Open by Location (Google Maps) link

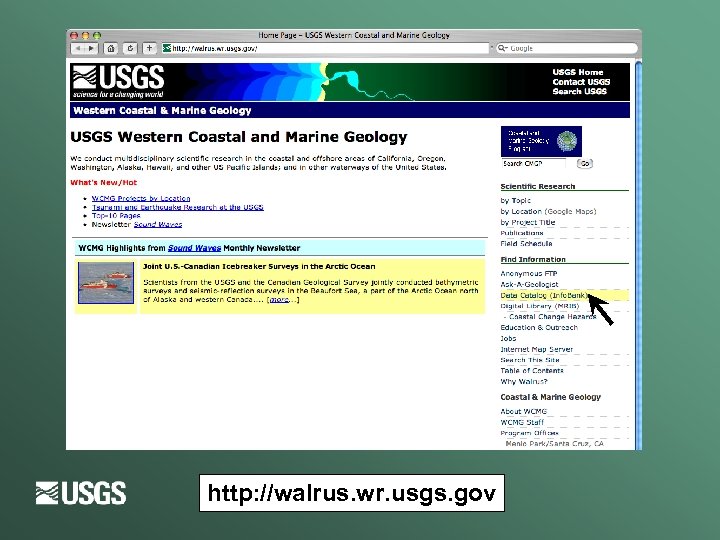click(548, 212)
